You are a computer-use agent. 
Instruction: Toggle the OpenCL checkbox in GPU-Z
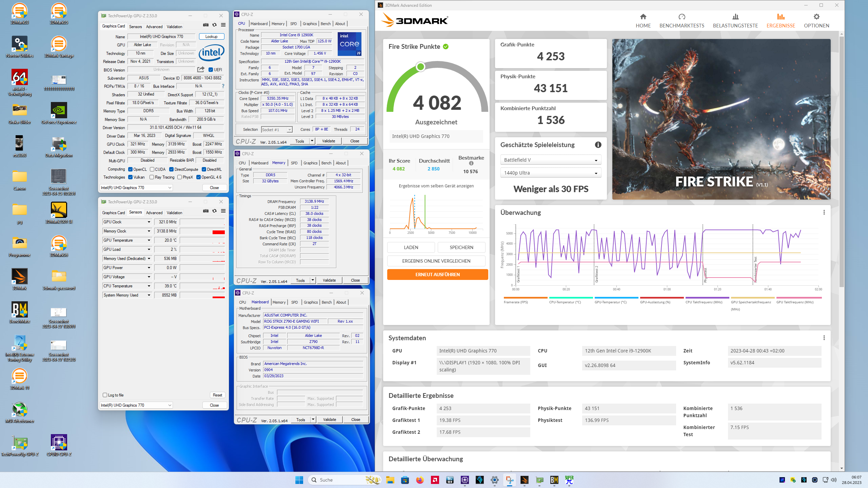click(x=130, y=169)
